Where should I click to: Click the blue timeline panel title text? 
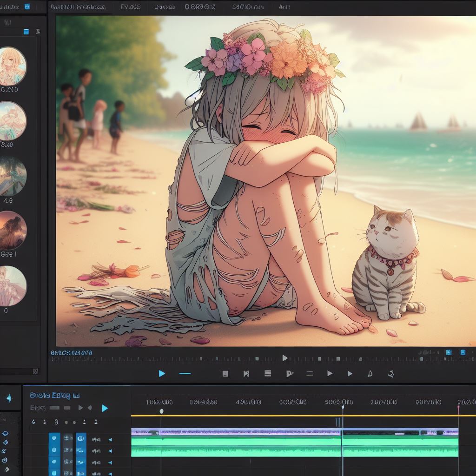click(x=55, y=395)
